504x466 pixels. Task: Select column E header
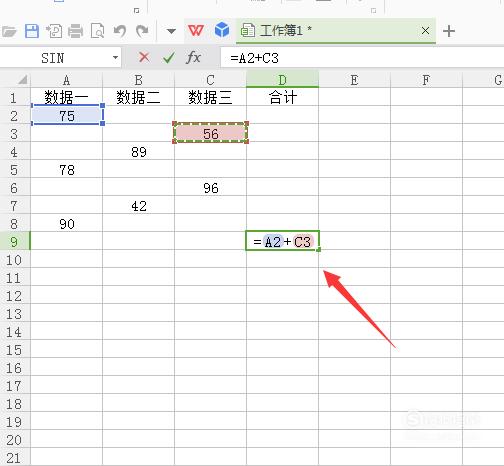click(x=354, y=80)
